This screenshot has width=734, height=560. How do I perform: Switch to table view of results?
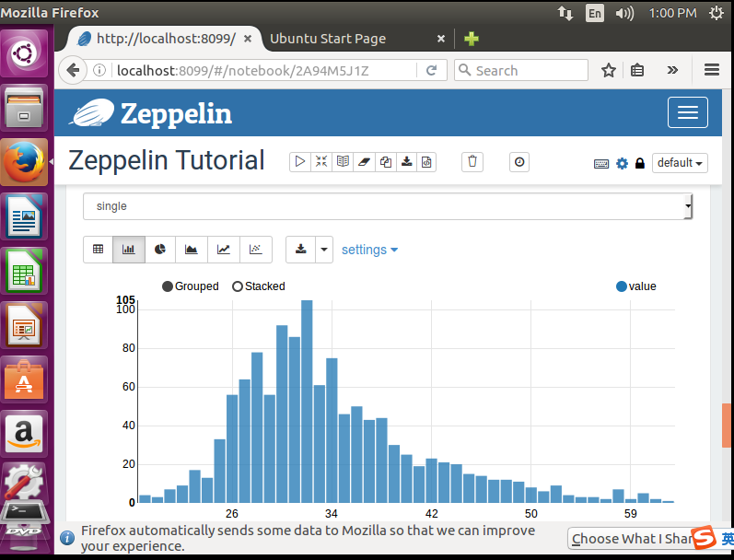tap(98, 250)
